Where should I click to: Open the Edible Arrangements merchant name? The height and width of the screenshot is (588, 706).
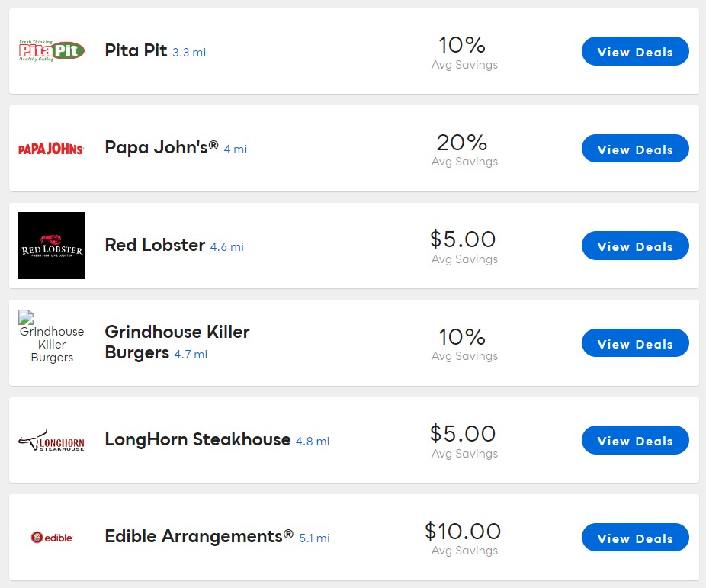click(x=198, y=536)
